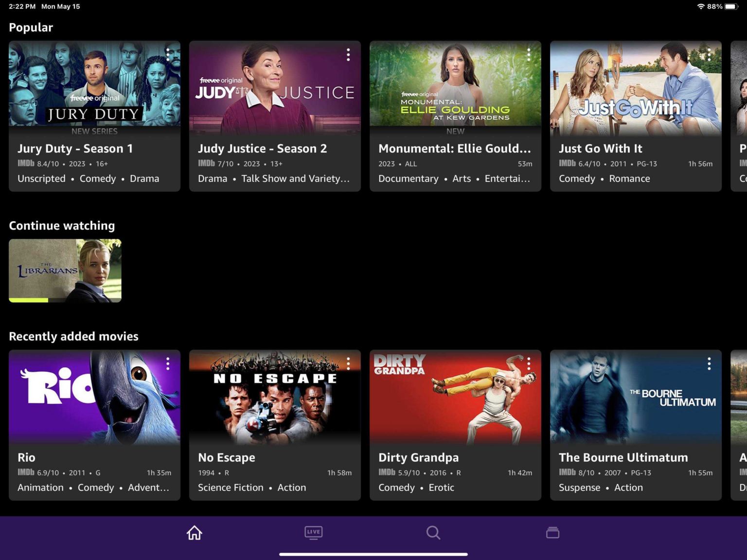This screenshot has width=747, height=560.
Task: Select the Rio movie poster
Action: pyautogui.click(x=94, y=397)
